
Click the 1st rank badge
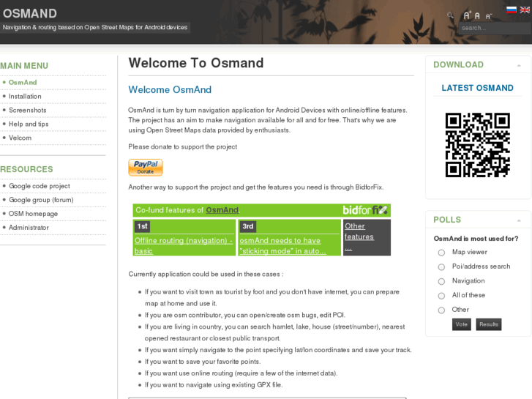coord(142,226)
